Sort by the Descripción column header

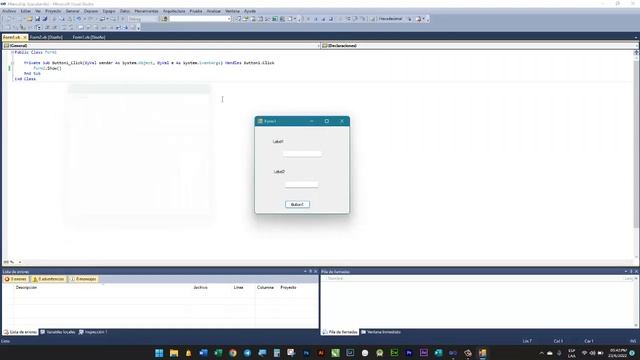point(26,287)
